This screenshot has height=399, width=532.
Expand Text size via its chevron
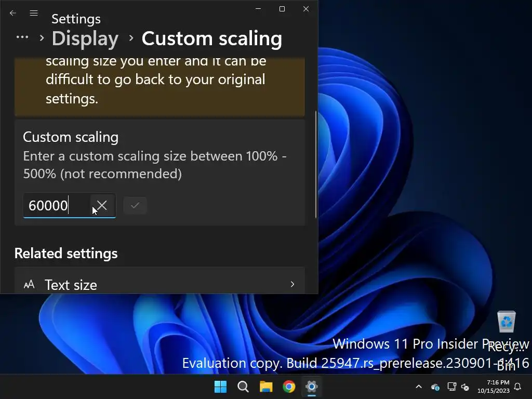click(x=292, y=284)
